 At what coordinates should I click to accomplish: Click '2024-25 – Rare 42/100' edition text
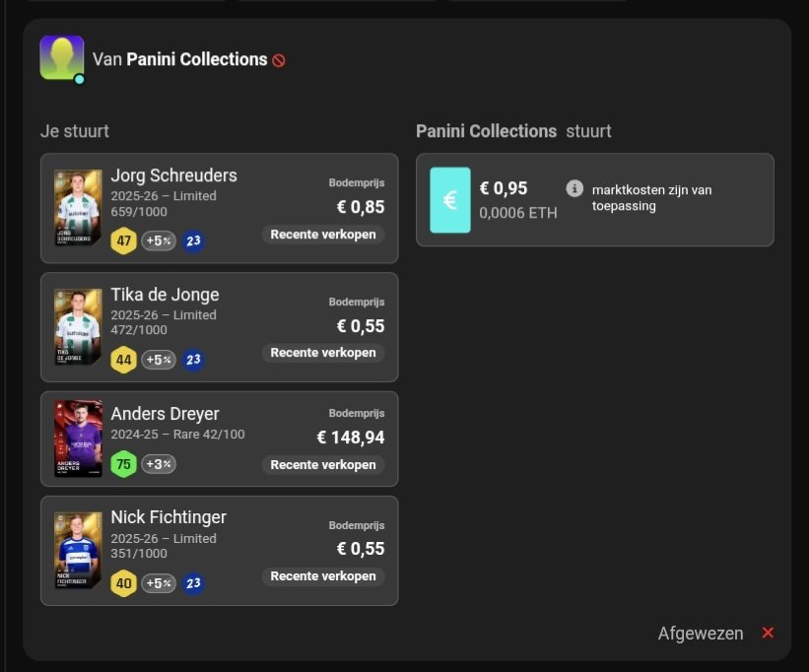click(177, 435)
